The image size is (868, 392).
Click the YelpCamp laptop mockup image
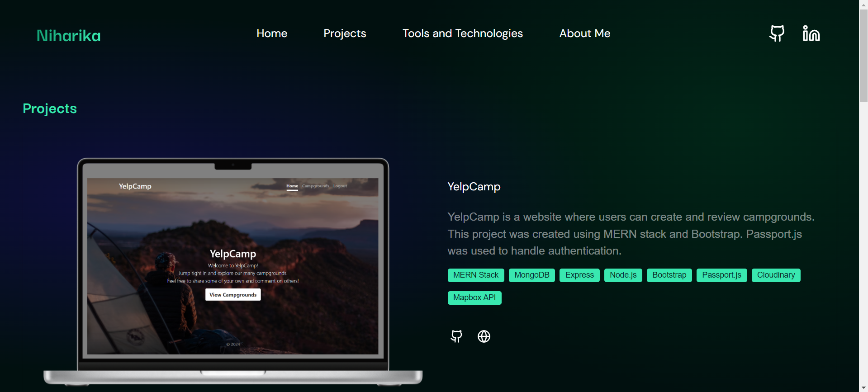233,271
